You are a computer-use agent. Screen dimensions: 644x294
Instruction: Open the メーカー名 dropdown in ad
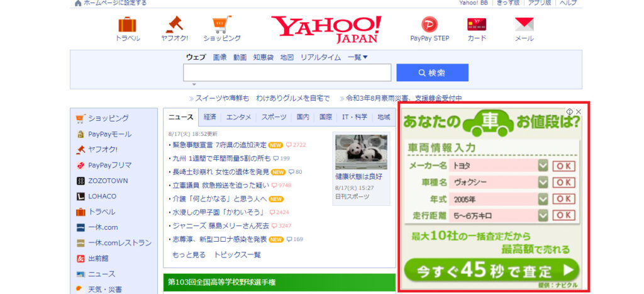point(543,166)
